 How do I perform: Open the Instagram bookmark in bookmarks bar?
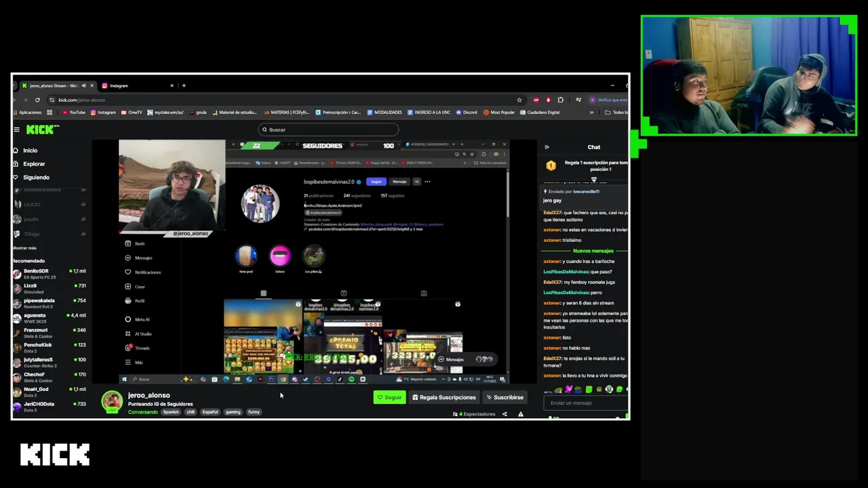click(103, 113)
